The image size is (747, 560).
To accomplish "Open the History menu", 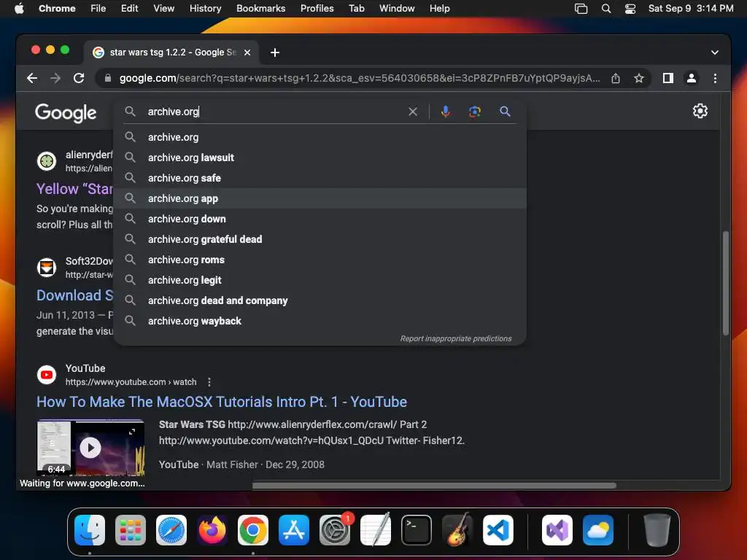I will (205, 9).
